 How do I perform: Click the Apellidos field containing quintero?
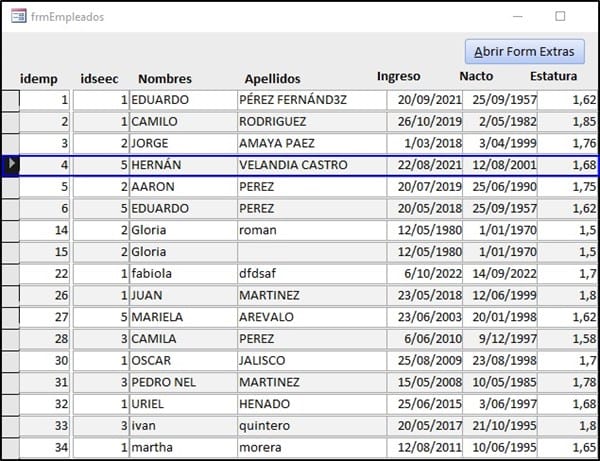click(x=310, y=424)
